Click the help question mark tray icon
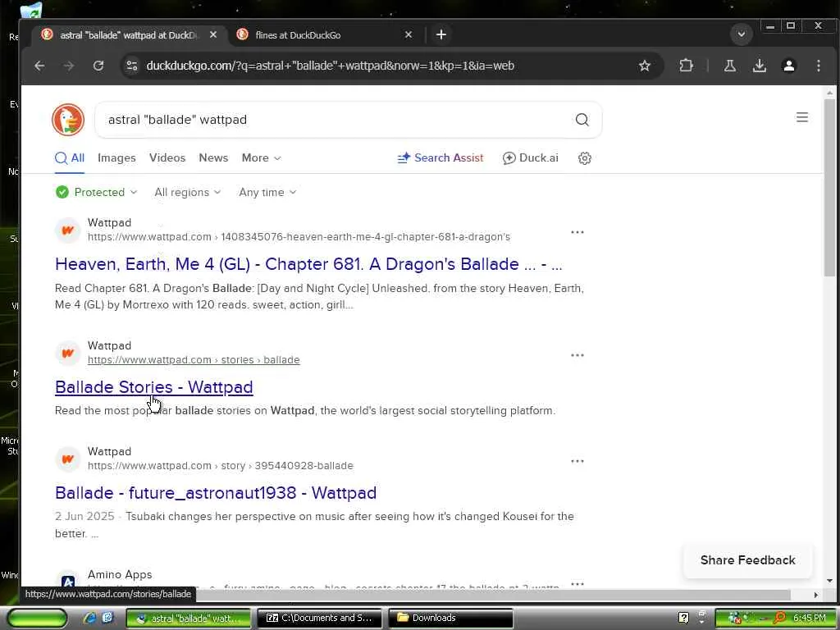Screen dimensions: 840x630 pos(683,618)
